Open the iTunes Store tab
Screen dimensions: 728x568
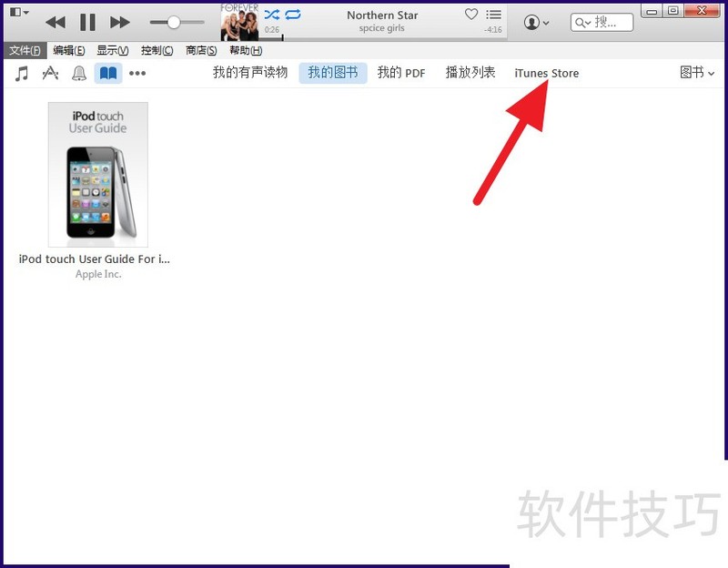[x=547, y=74]
